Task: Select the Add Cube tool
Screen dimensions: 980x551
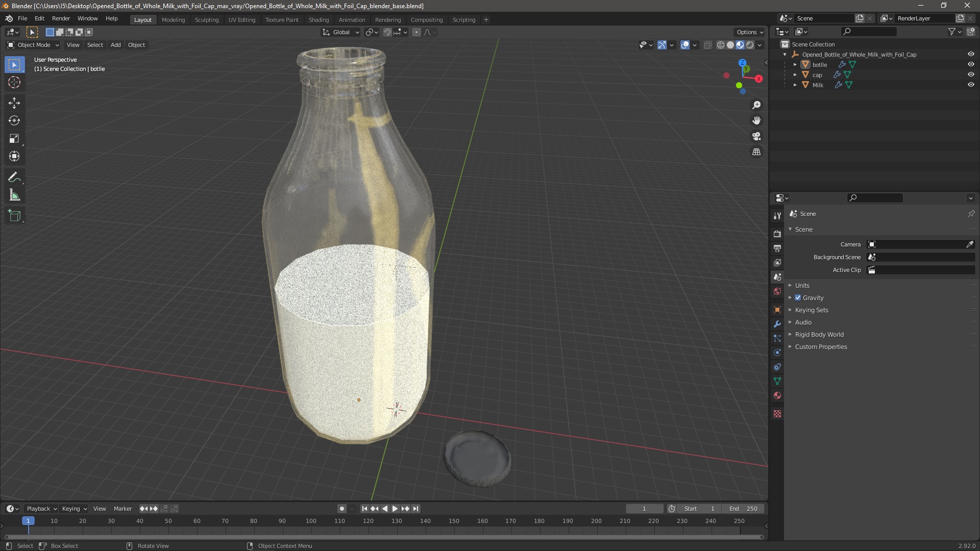Action: click(14, 216)
